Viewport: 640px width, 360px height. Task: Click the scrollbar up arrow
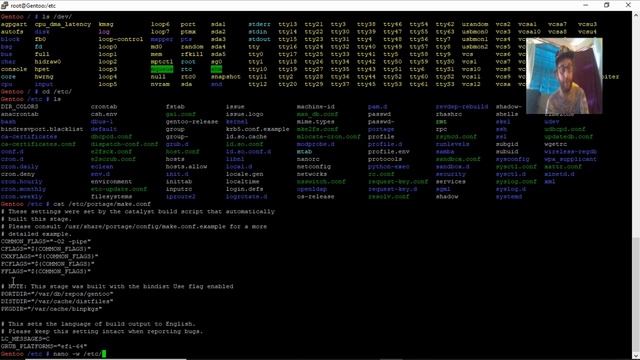click(x=636, y=15)
